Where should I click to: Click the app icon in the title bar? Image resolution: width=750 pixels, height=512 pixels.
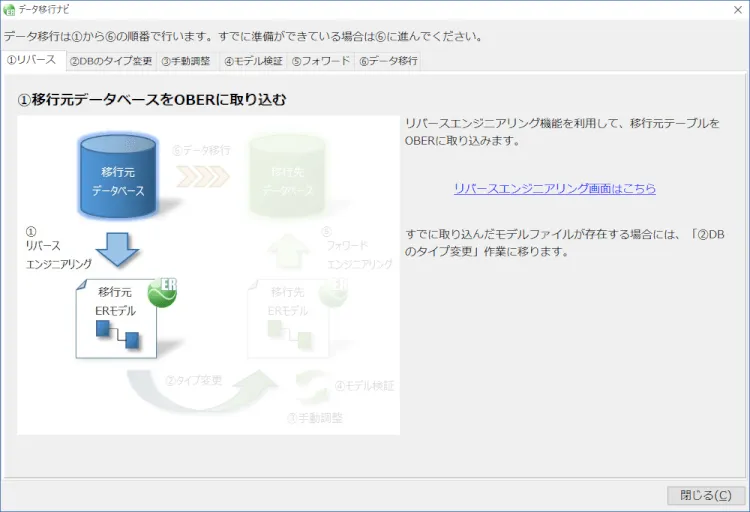coord(10,9)
